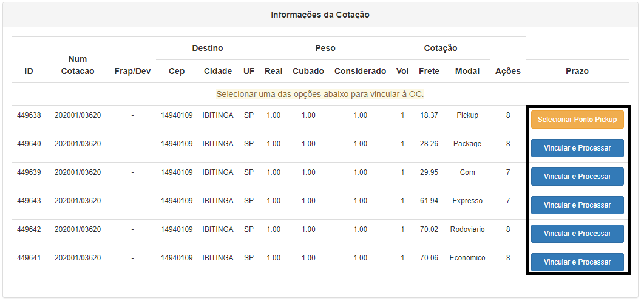Click the Informações da Cotação panel header
Screen dimensions: 644x301
tap(320, 15)
